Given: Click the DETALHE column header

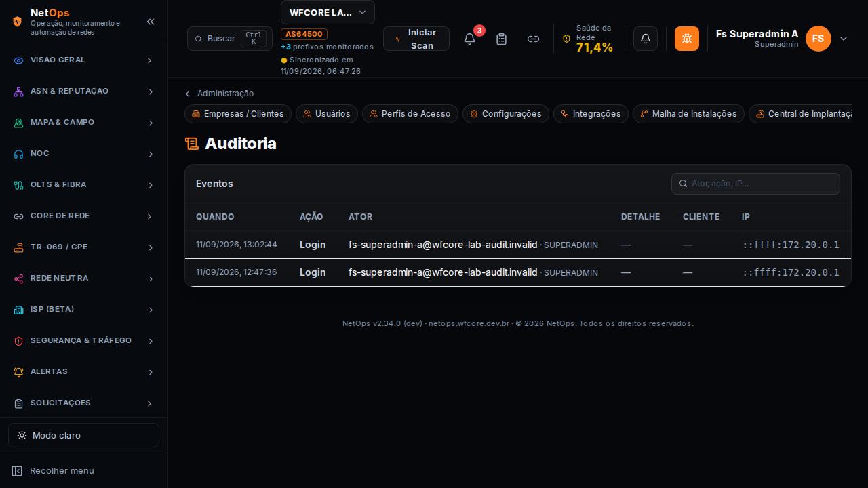Looking at the screenshot, I should [641, 217].
